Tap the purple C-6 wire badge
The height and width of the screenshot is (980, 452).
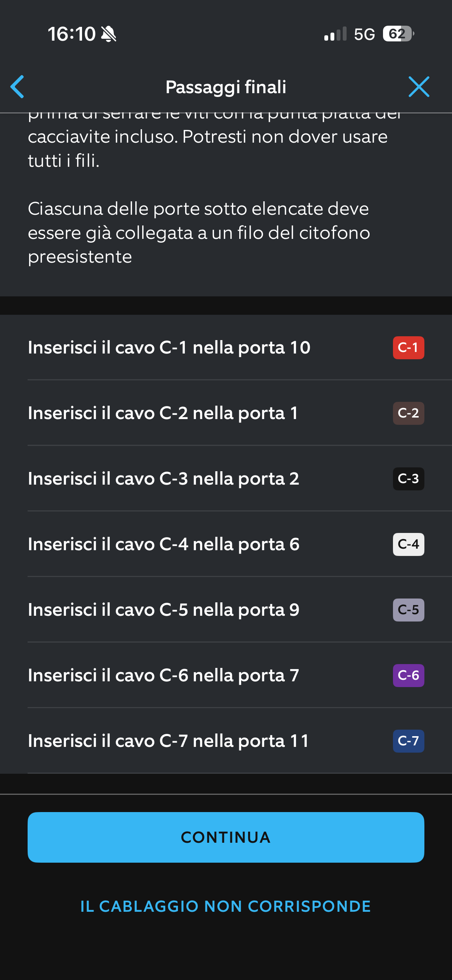click(x=408, y=676)
